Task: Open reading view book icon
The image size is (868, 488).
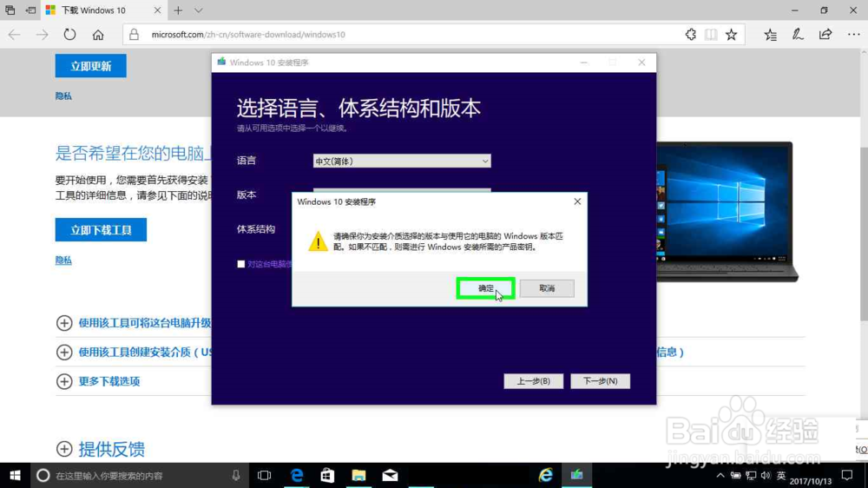Action: point(711,35)
